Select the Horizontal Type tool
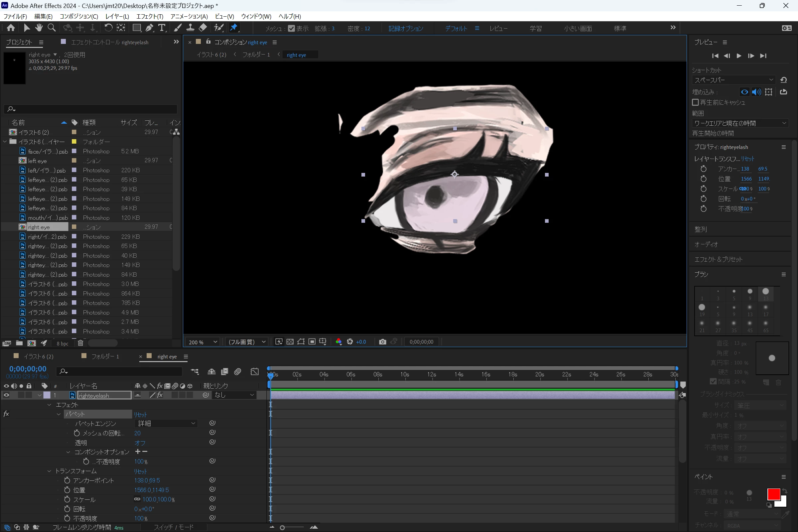 (x=162, y=28)
